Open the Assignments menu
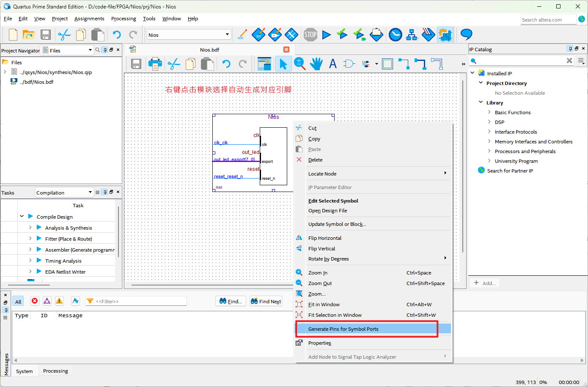 [x=89, y=19]
